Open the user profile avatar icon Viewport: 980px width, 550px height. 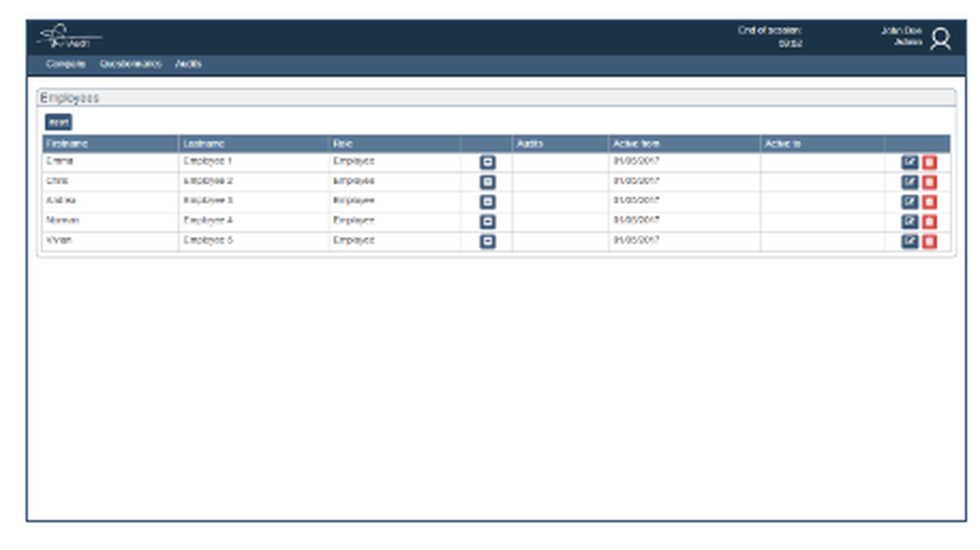940,39
